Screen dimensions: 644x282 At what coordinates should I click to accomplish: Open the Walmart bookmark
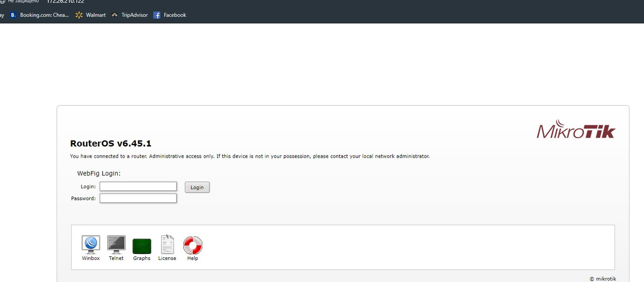pos(91,15)
